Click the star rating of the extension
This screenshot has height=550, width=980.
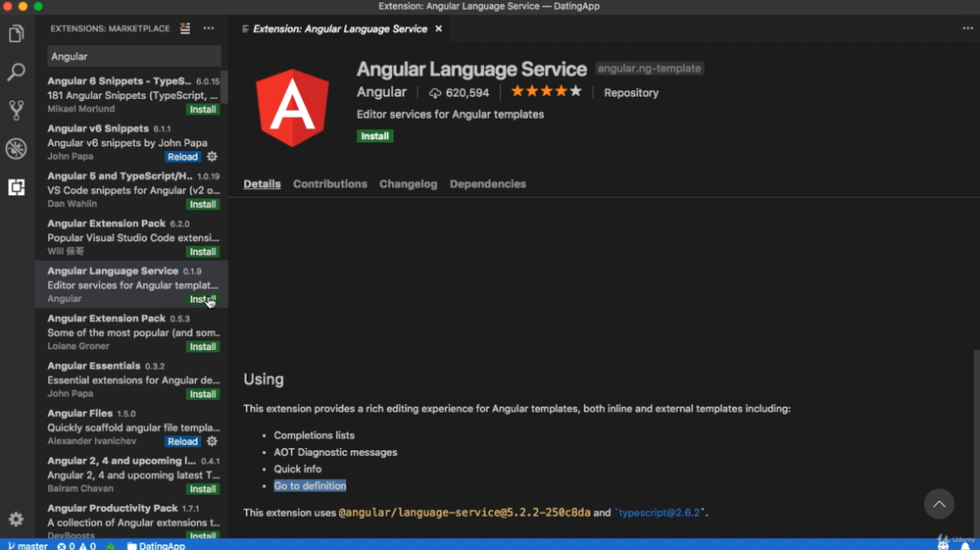click(546, 92)
